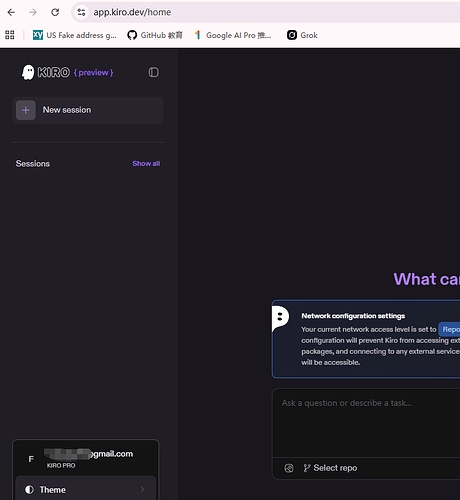The height and width of the screenshot is (500, 460).
Task: Click the preview label next to KIRO
Action: click(x=93, y=73)
